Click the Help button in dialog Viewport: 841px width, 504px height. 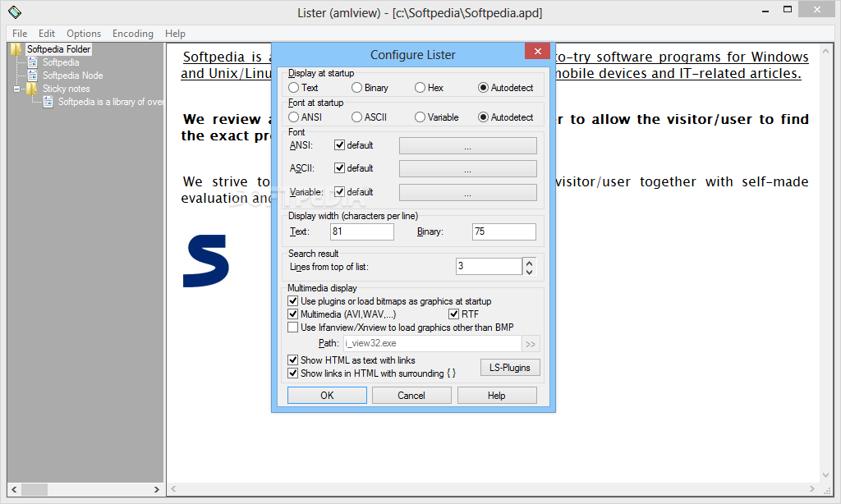[497, 396]
